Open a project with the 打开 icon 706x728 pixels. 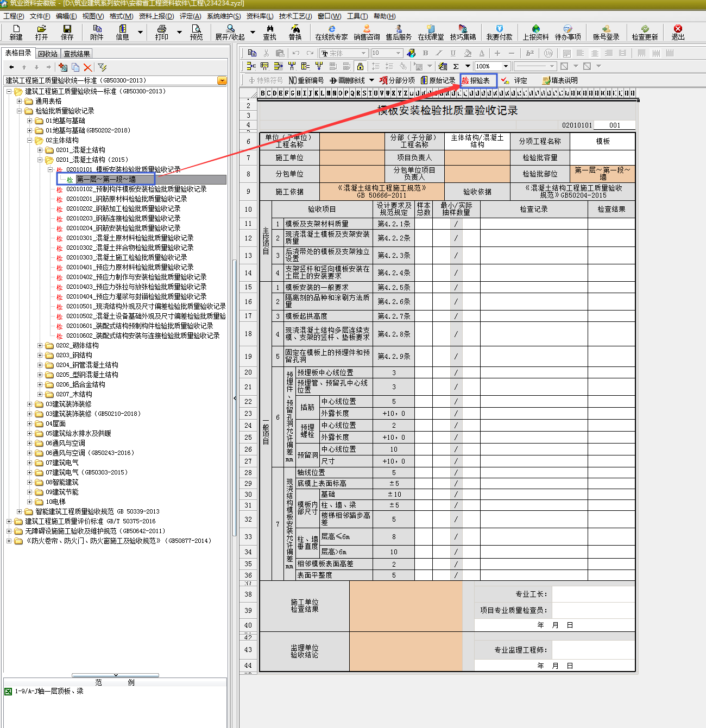tap(41, 33)
